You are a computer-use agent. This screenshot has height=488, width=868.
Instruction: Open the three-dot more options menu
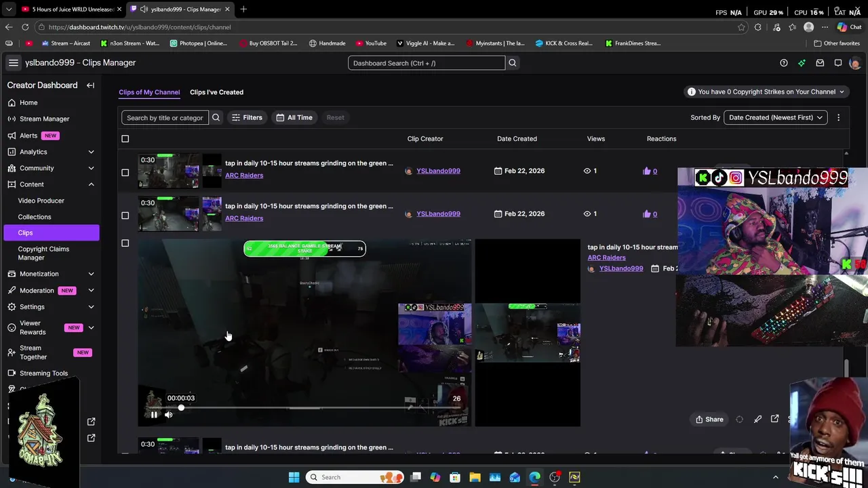click(x=838, y=117)
